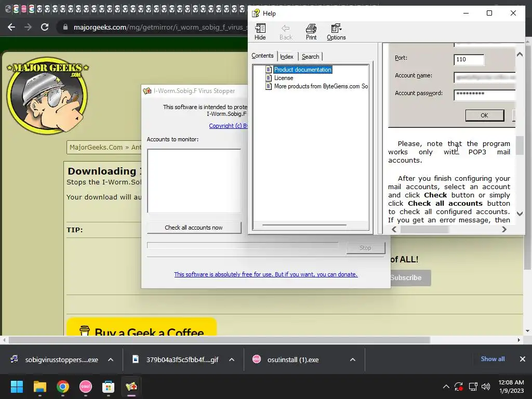Open File Explorer from taskbar
The image size is (532, 399).
coord(40,387)
